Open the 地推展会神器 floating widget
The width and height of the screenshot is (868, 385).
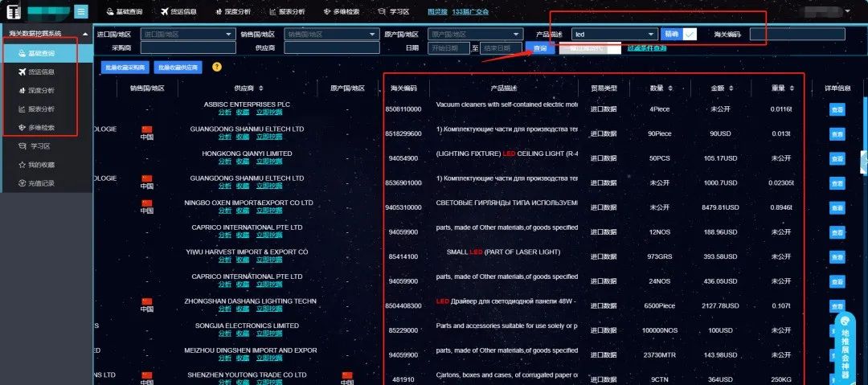(845, 348)
